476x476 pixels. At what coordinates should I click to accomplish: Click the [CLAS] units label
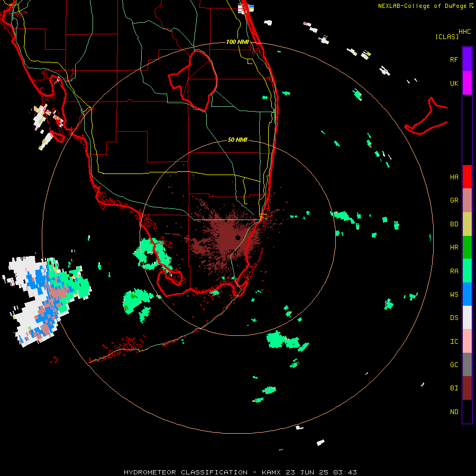coord(447,37)
